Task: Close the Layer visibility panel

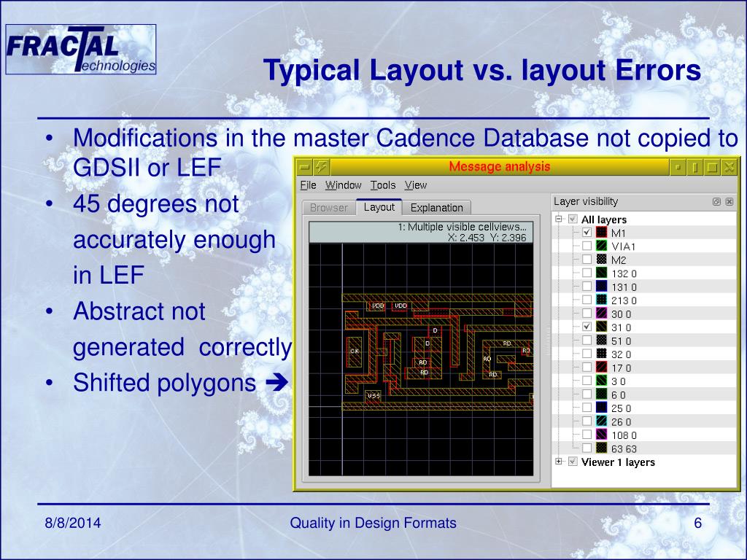Action: pos(729,202)
